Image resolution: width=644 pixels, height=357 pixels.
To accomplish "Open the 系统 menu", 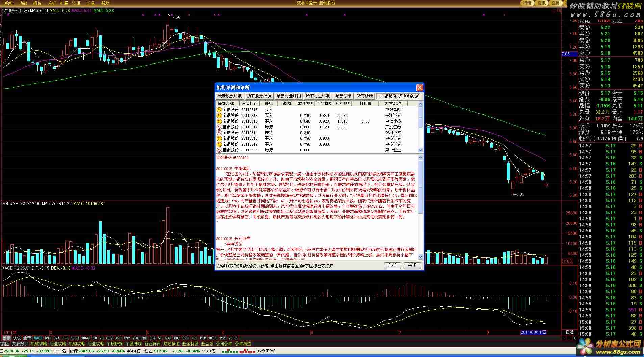I will 8,3.
